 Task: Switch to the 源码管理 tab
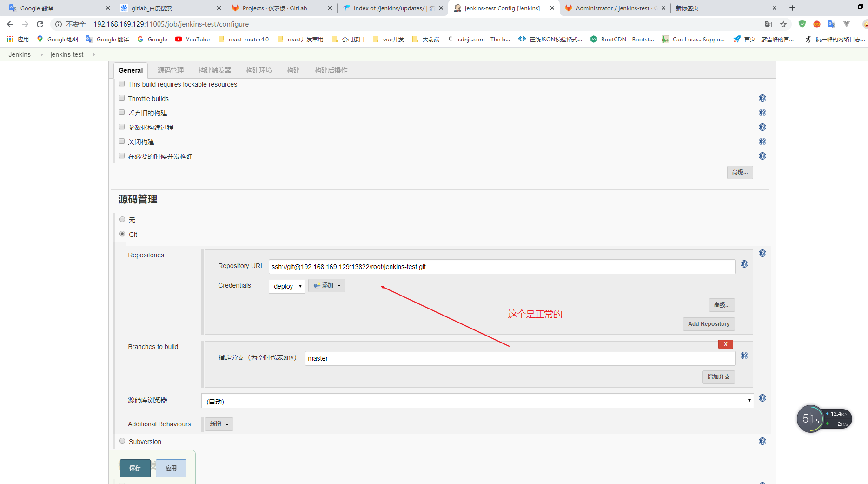[171, 70]
